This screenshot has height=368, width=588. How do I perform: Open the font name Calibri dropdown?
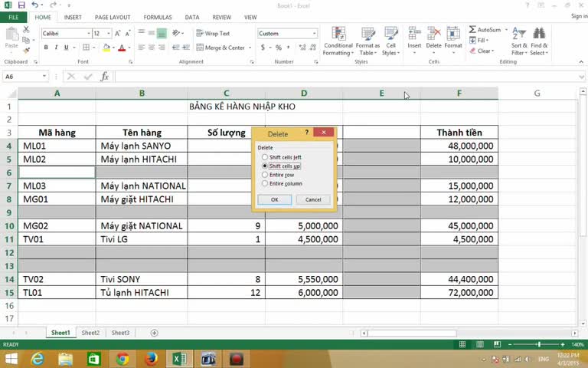click(89, 34)
